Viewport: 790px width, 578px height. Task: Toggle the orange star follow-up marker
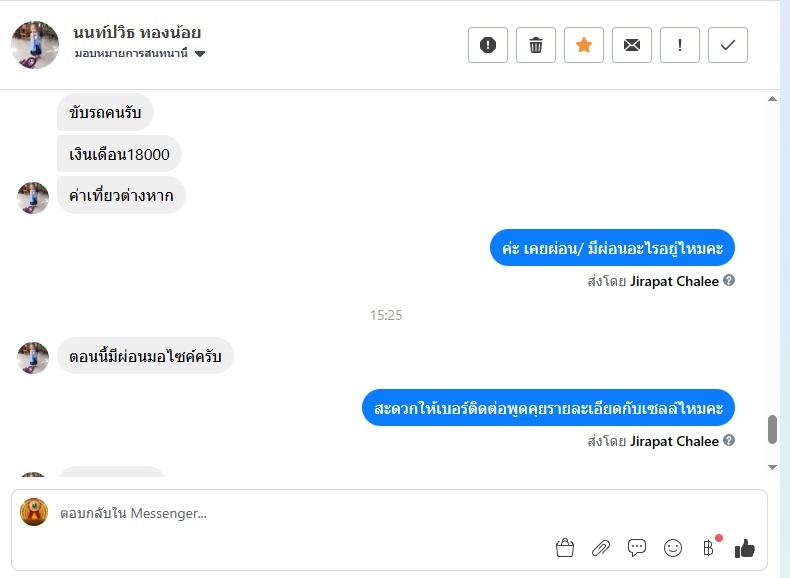point(583,45)
